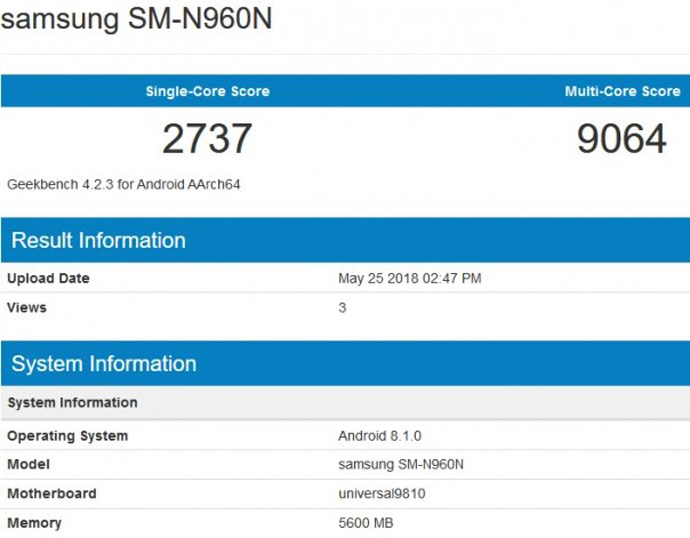Select the Motherboard row label
Image resolution: width=690 pixels, height=538 pixels.
point(52,493)
